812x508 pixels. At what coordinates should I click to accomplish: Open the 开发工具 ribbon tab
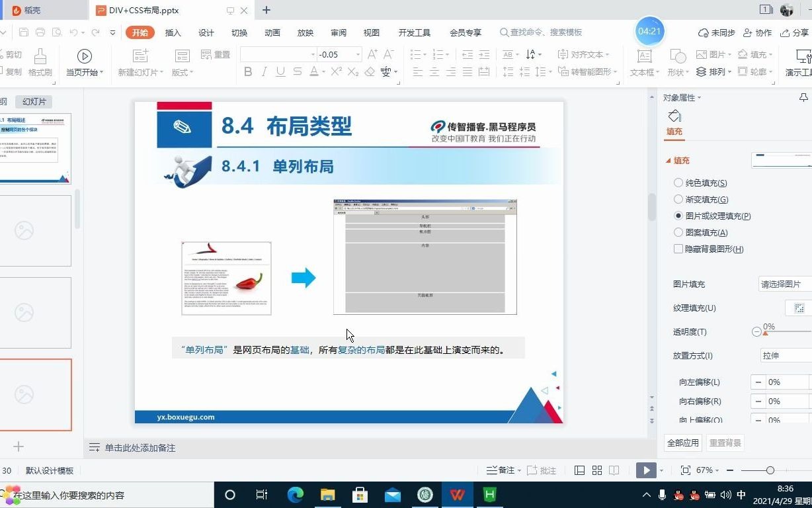pos(414,32)
